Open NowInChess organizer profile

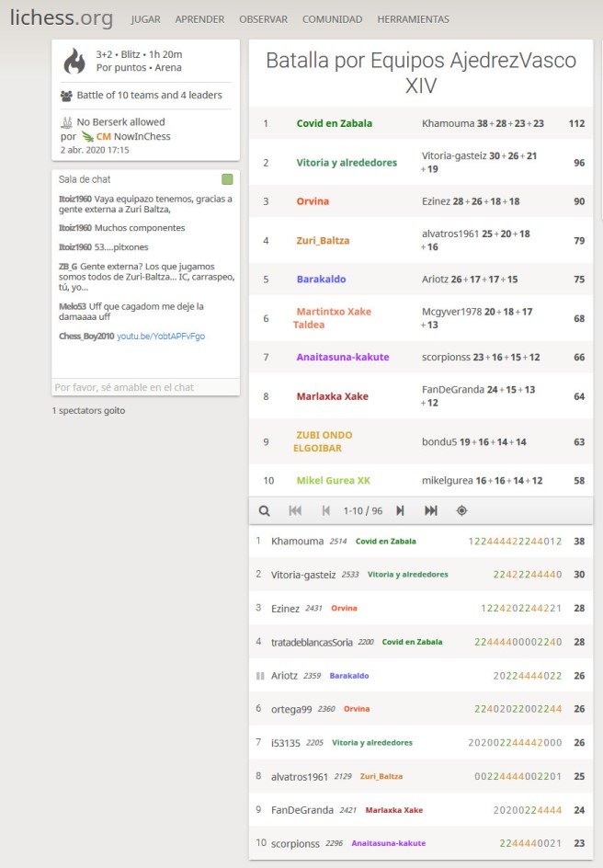click(142, 136)
